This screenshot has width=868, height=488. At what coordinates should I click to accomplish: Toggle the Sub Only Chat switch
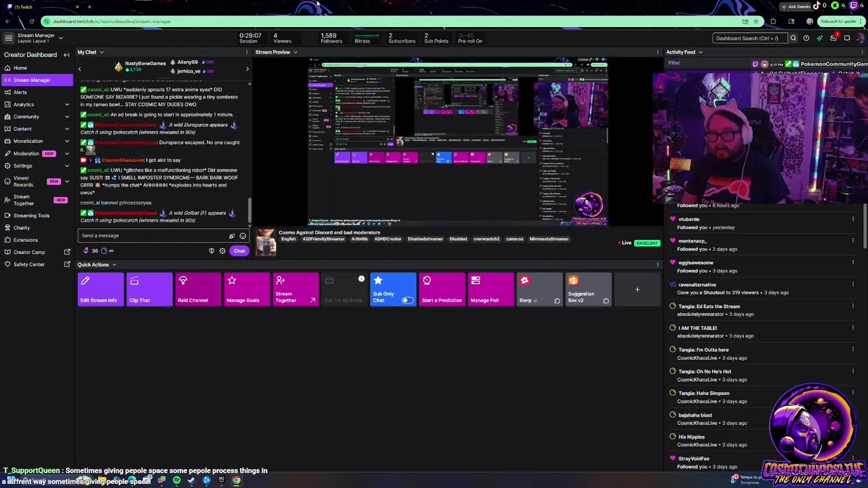point(407,300)
